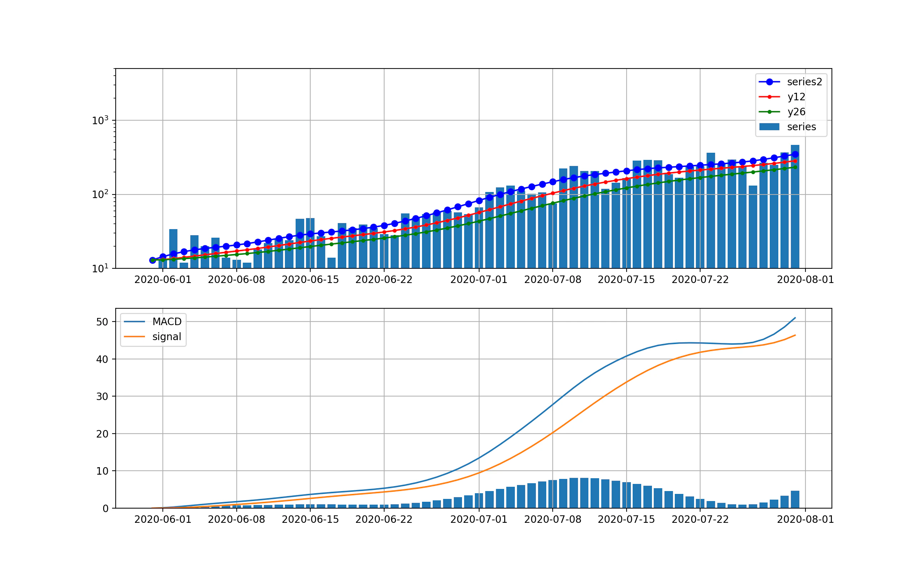Click bottom chart 2020-07-22 axis label
The image size is (924, 571).
click(x=700, y=519)
